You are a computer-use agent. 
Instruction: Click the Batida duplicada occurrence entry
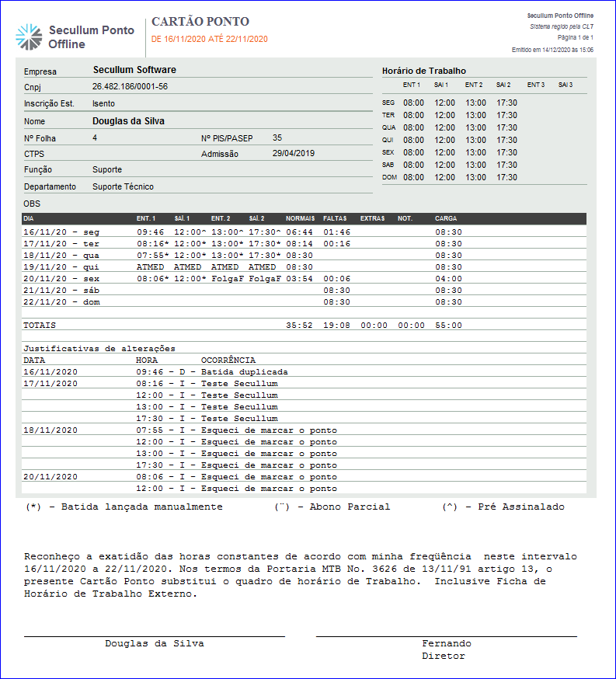click(x=244, y=371)
